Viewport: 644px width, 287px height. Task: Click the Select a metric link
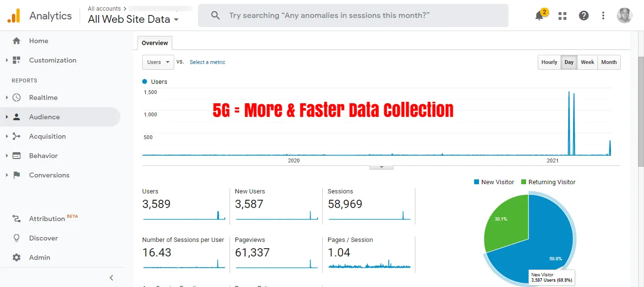click(x=207, y=62)
